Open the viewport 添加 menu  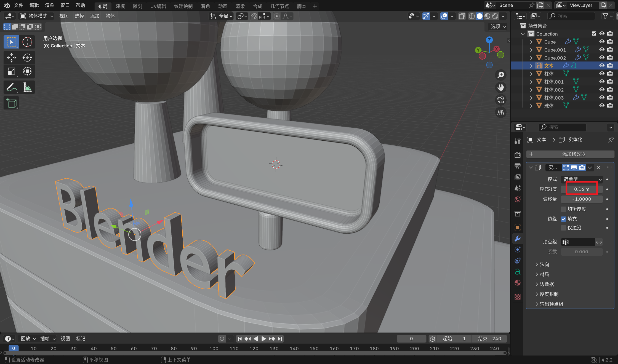[95, 16]
